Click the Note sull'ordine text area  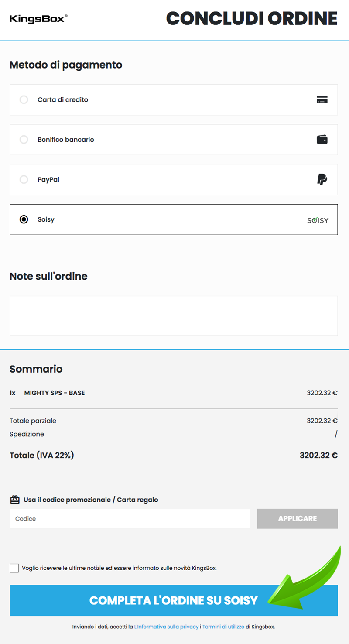click(x=174, y=315)
